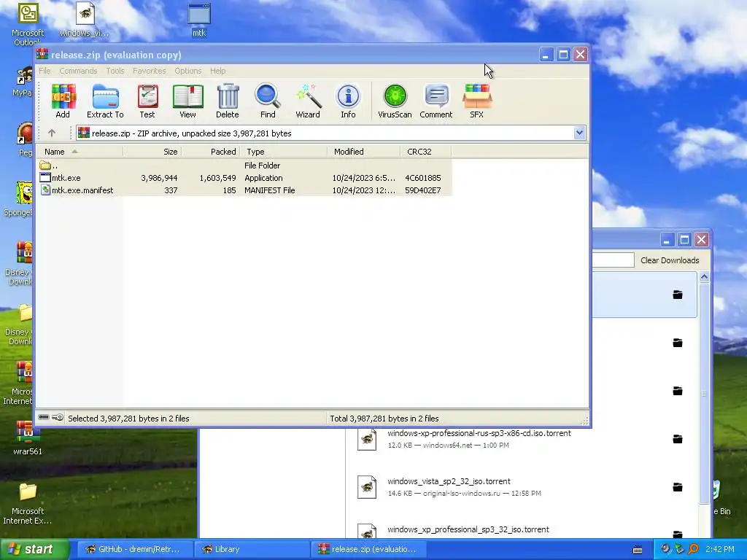The width and height of the screenshot is (747, 560).
Task: Click release.zip taskbar item
Action: pyautogui.click(x=368, y=549)
